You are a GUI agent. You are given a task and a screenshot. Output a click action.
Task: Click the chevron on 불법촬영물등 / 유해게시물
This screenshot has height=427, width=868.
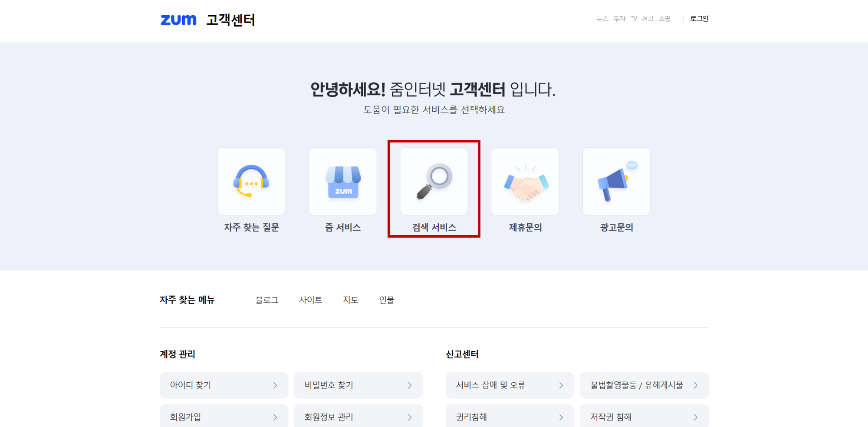(696, 385)
